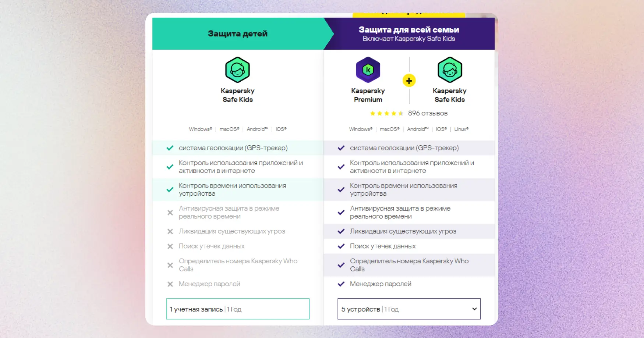Toggle the checkmark for Менеджер паролей in Premium
This screenshot has width=644, height=338.
coord(340,284)
